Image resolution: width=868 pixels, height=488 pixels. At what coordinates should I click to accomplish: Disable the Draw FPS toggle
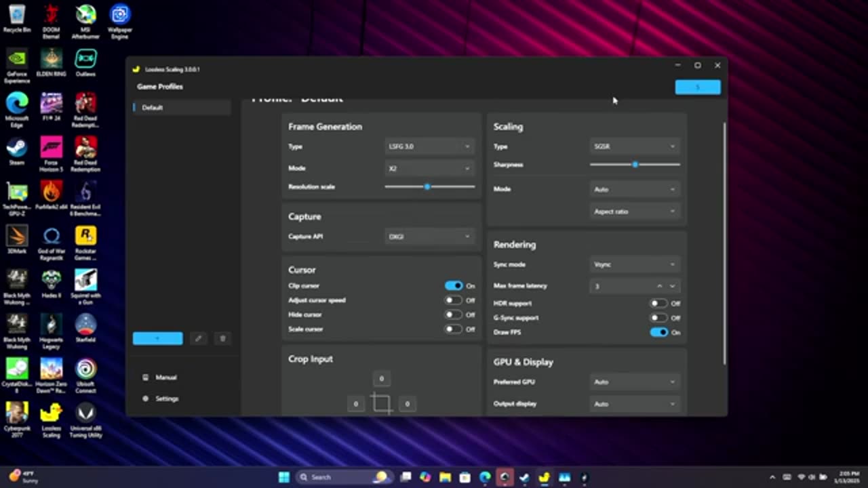[659, 332]
